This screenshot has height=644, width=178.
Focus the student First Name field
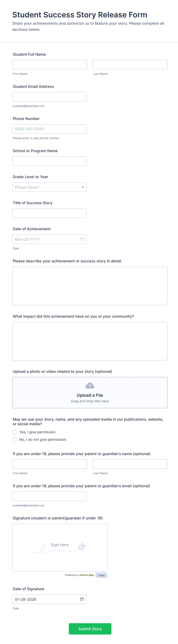[50, 64]
